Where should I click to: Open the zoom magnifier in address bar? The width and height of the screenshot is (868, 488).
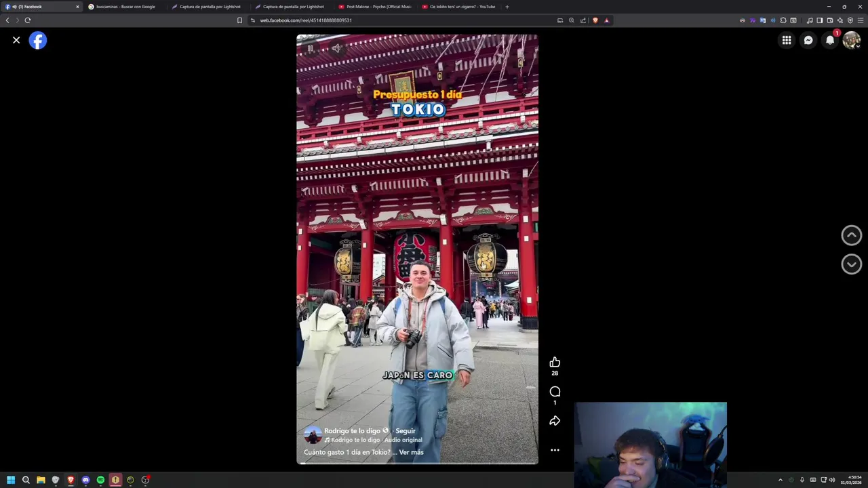tap(572, 20)
